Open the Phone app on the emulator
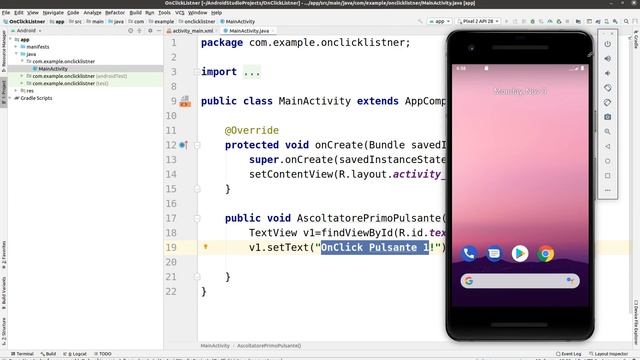640x360 pixels. (469, 253)
